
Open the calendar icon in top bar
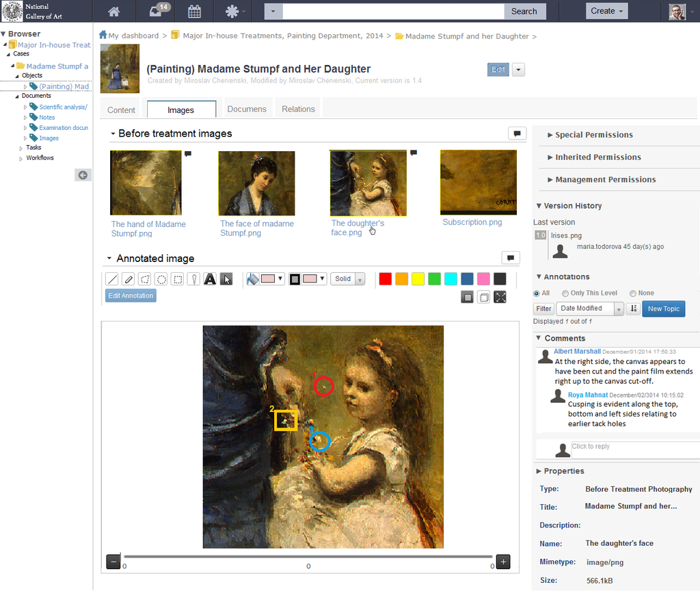[x=194, y=11]
